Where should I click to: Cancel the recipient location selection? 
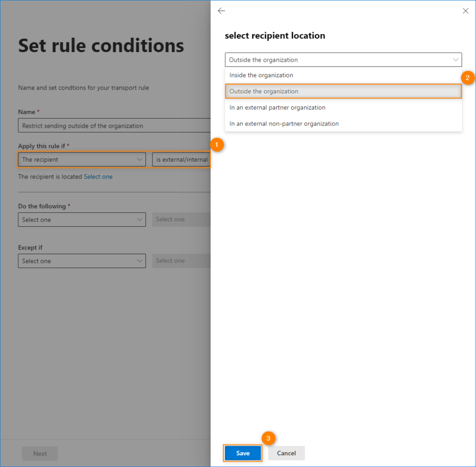click(x=286, y=453)
